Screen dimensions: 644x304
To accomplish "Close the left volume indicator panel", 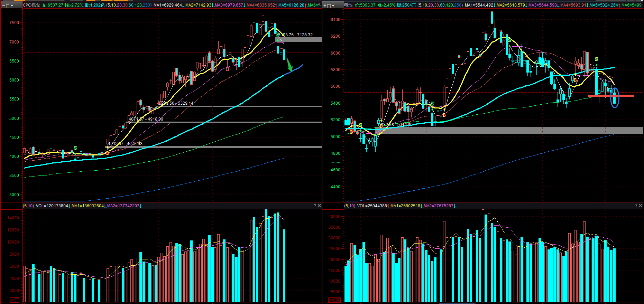I will coord(319,206).
